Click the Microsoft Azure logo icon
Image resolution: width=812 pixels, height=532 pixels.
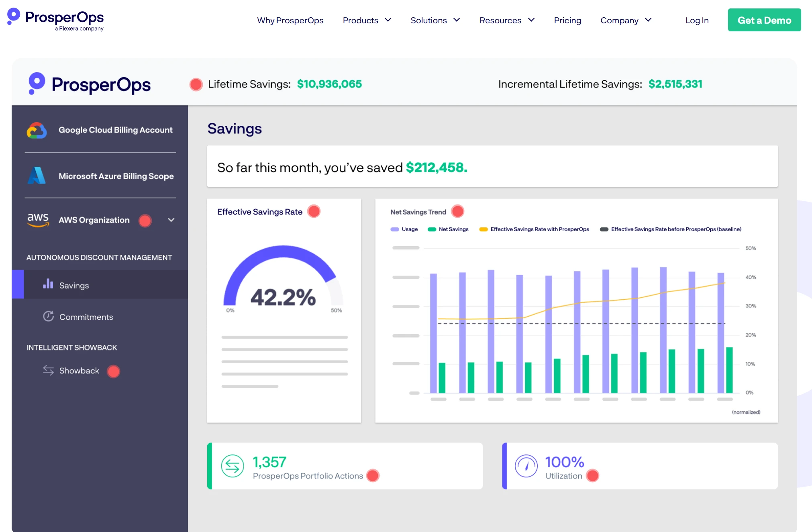pos(37,176)
